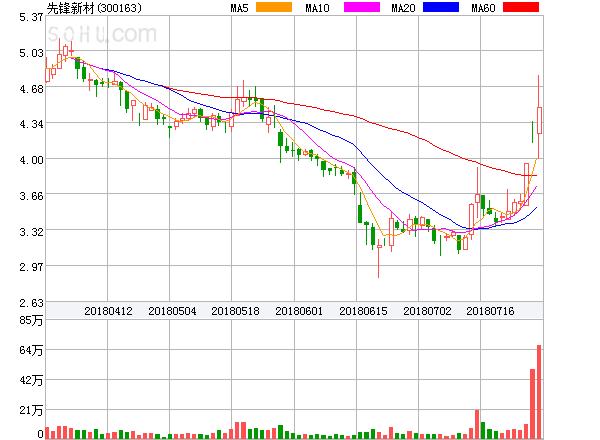
Task: Click the MA5 legend label
Action: point(240,8)
